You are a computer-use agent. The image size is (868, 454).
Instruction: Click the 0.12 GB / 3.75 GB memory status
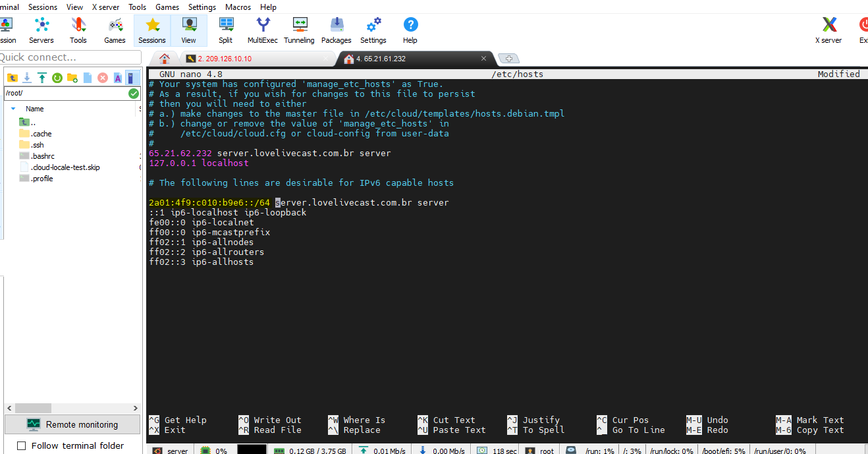point(311,451)
